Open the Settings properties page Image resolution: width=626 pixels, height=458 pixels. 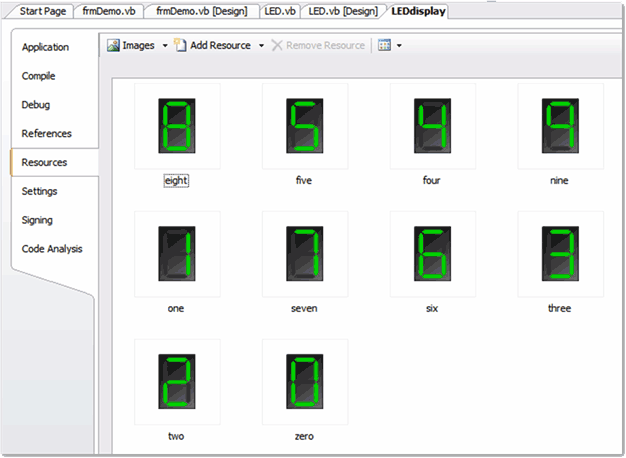(40, 191)
